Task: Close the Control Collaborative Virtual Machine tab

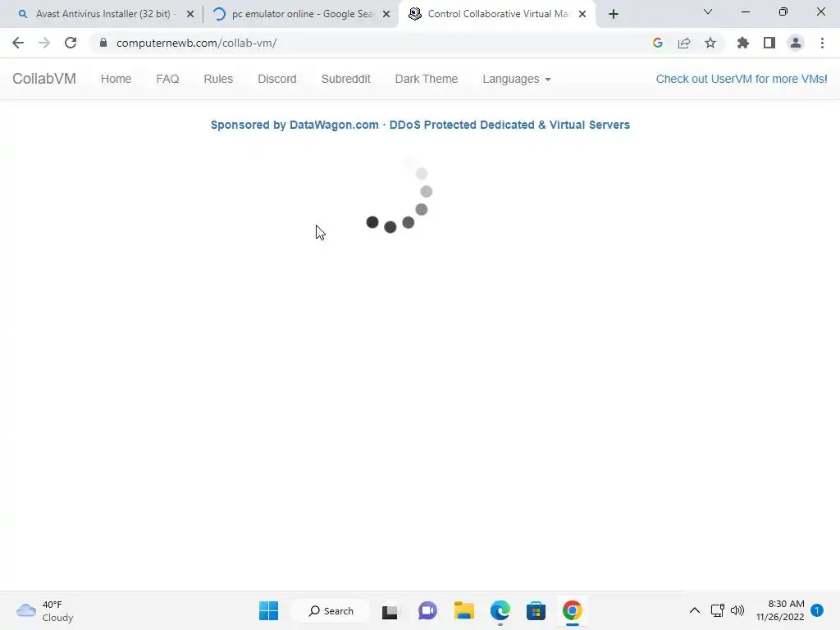Action: pyautogui.click(x=582, y=15)
